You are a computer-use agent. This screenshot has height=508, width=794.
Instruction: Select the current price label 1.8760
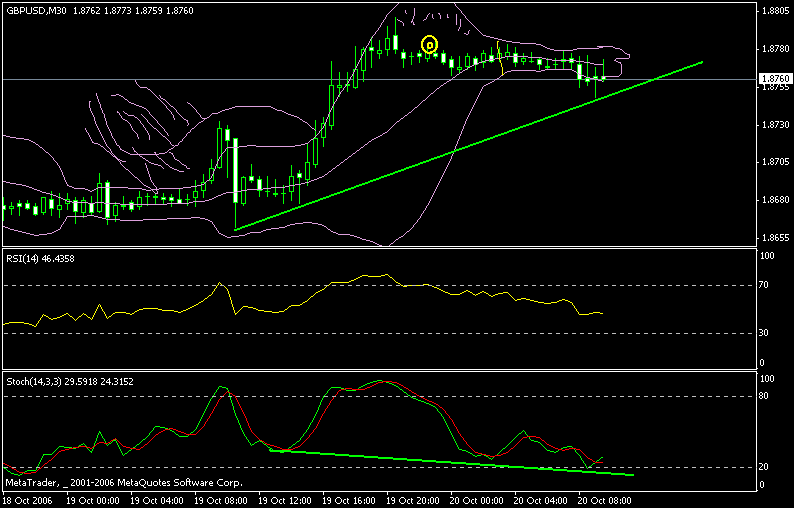775,79
